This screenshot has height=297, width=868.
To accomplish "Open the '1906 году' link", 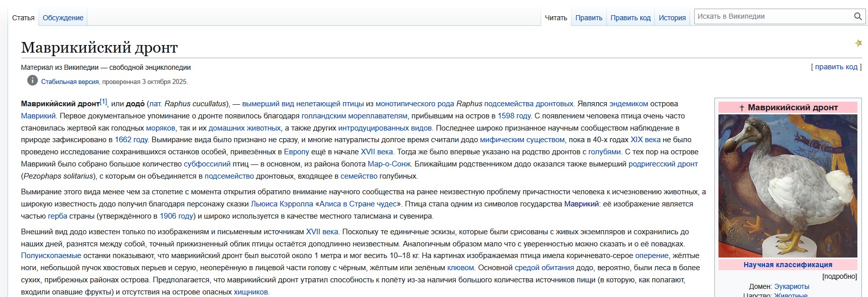I will [176, 216].
